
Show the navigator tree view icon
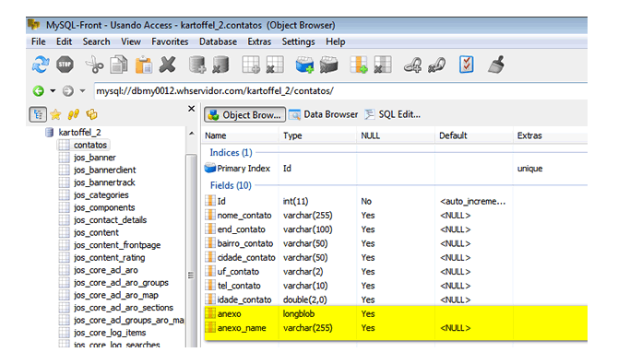(38, 114)
